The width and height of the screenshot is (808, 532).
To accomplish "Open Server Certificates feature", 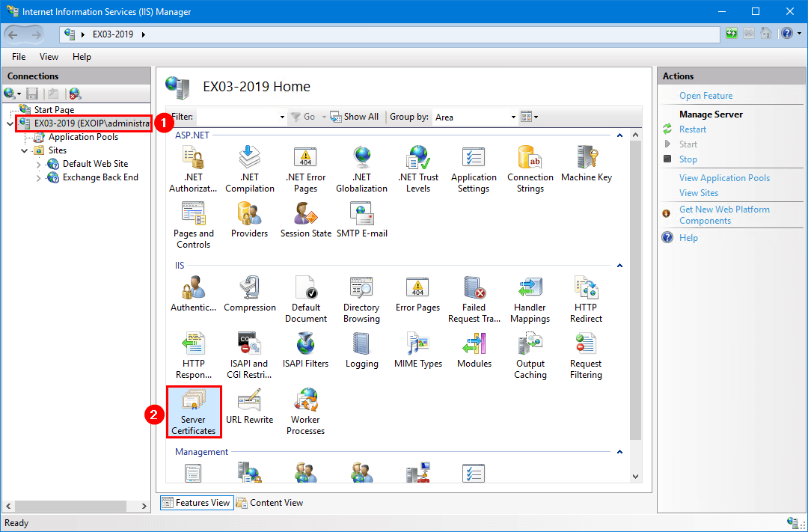I will pos(194,412).
